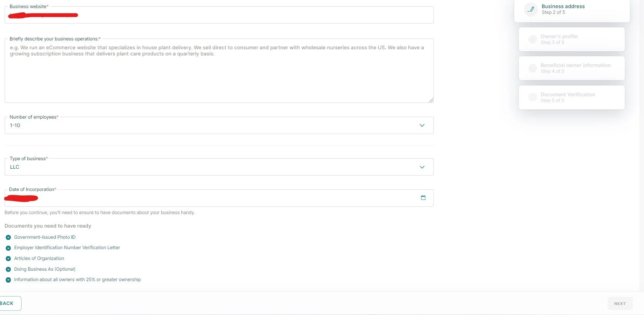The image size is (644, 315).
Task: Open the Type of business dropdown arrow
Action: coord(422,167)
